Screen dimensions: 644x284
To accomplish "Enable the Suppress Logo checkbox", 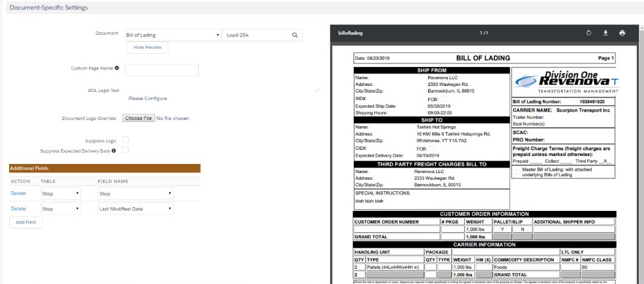I will click(x=125, y=140).
